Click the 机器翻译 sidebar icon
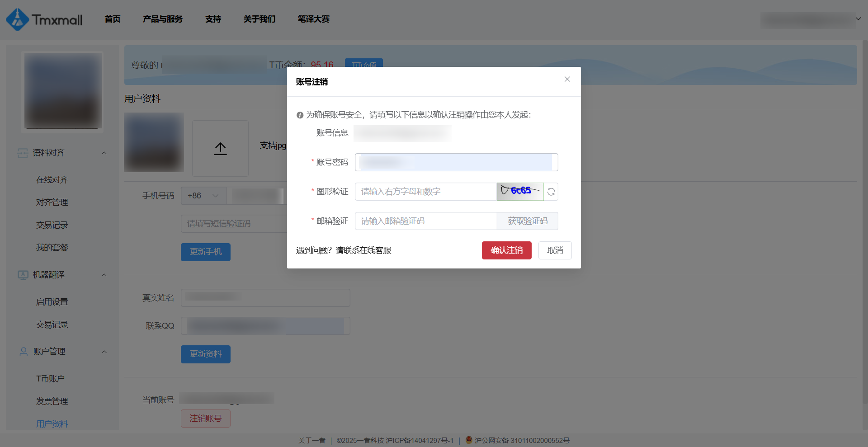 [23, 275]
